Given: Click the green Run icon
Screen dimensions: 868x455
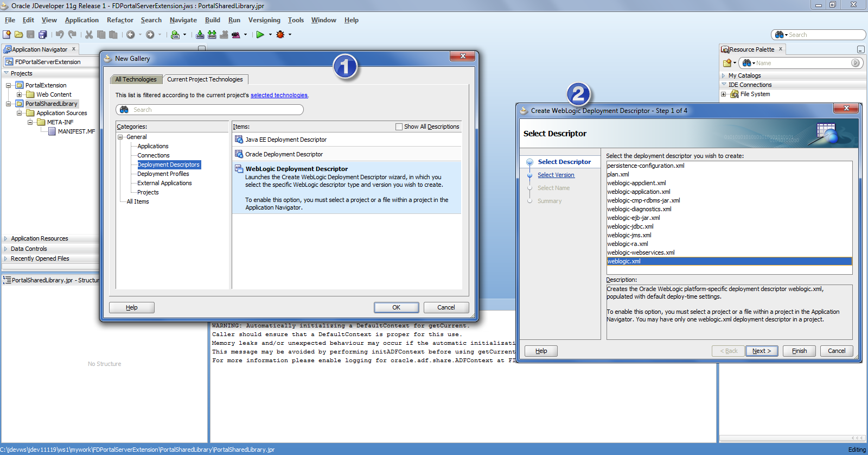Looking at the screenshot, I should pyautogui.click(x=260, y=34).
